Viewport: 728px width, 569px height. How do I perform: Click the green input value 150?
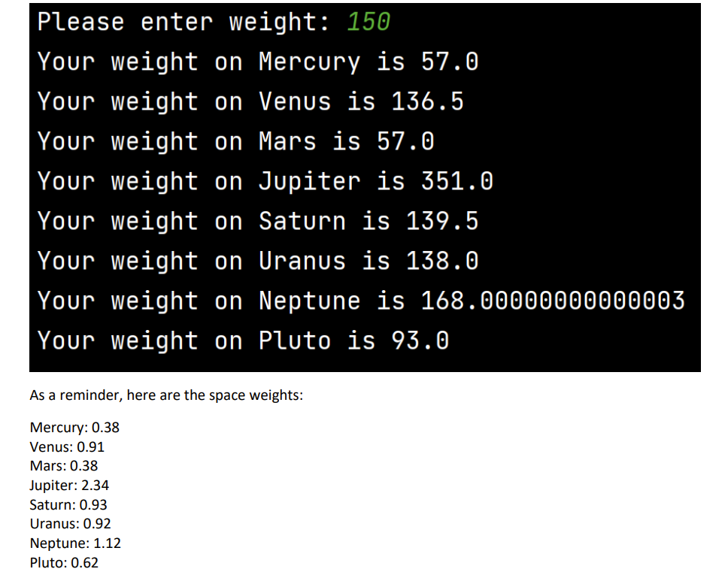pyautogui.click(x=367, y=22)
